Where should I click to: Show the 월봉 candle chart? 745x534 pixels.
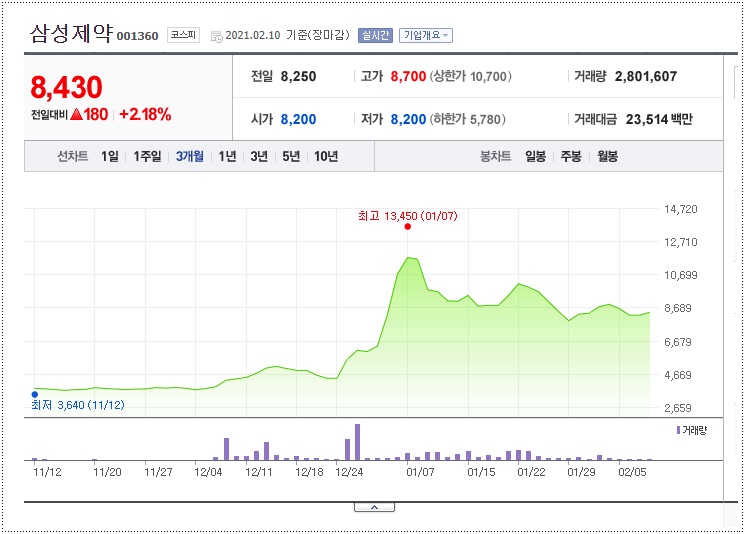[x=607, y=156]
